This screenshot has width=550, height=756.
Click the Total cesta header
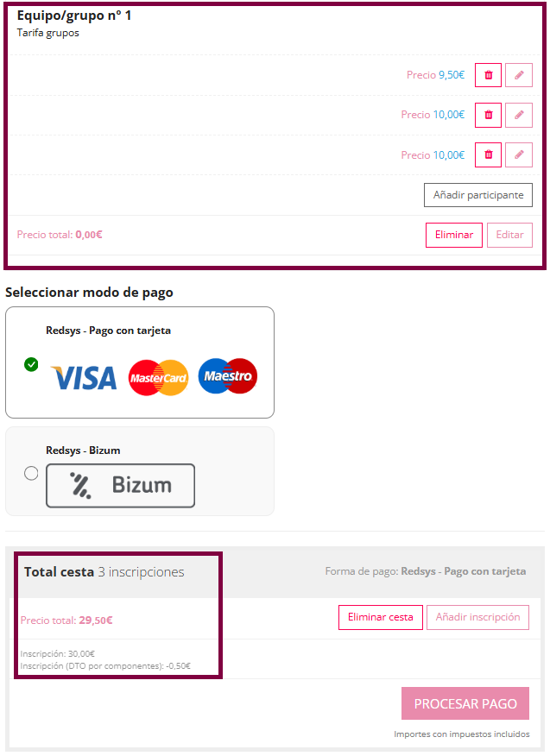[59, 571]
